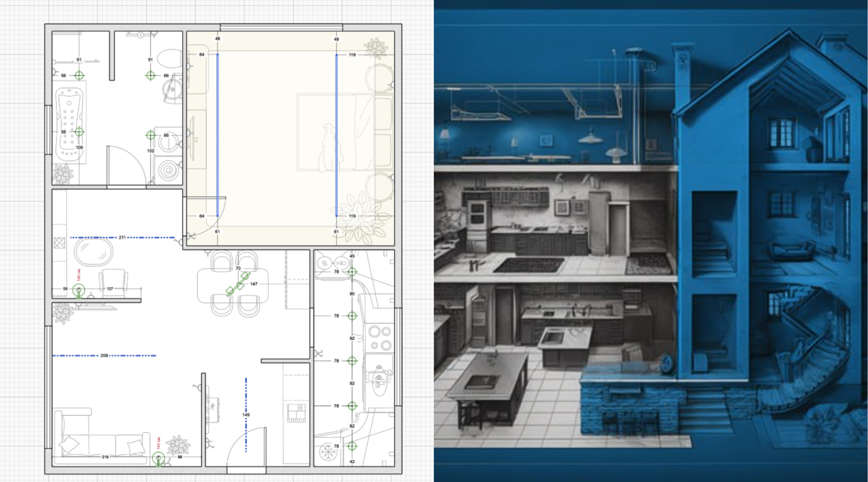Click the potted plant below the bathtub
Screen dimensions: 868x482
coord(63,174)
